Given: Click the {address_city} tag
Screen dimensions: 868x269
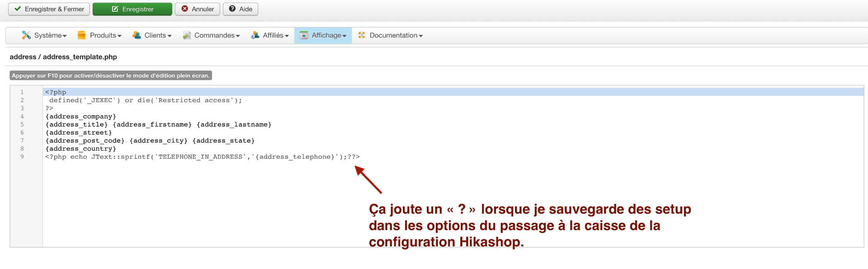Looking at the screenshot, I should pos(159,141).
